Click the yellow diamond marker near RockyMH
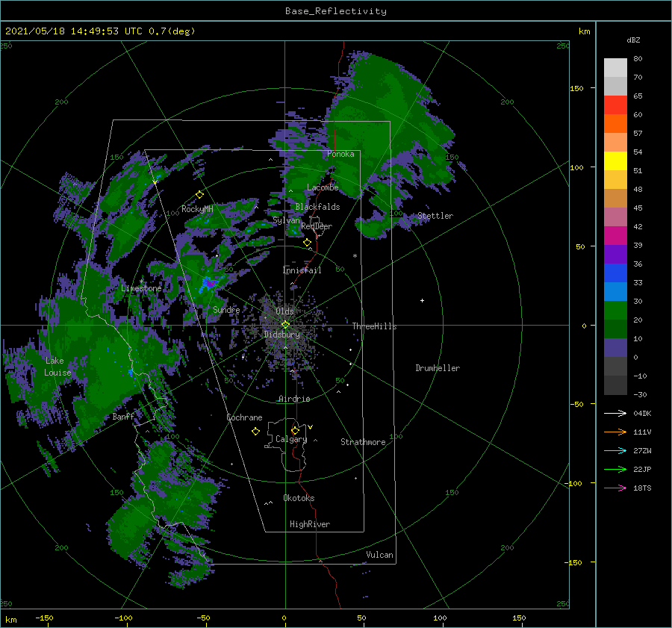 pos(199,195)
